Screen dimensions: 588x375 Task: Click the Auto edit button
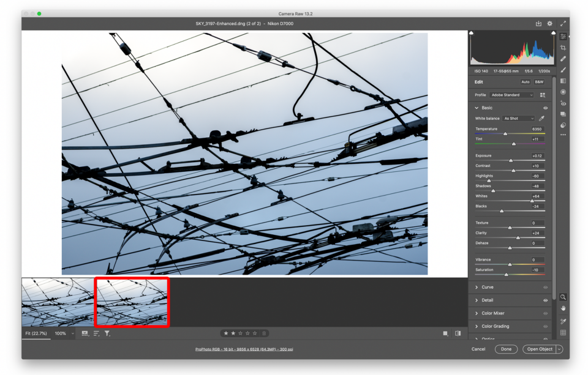[525, 82]
